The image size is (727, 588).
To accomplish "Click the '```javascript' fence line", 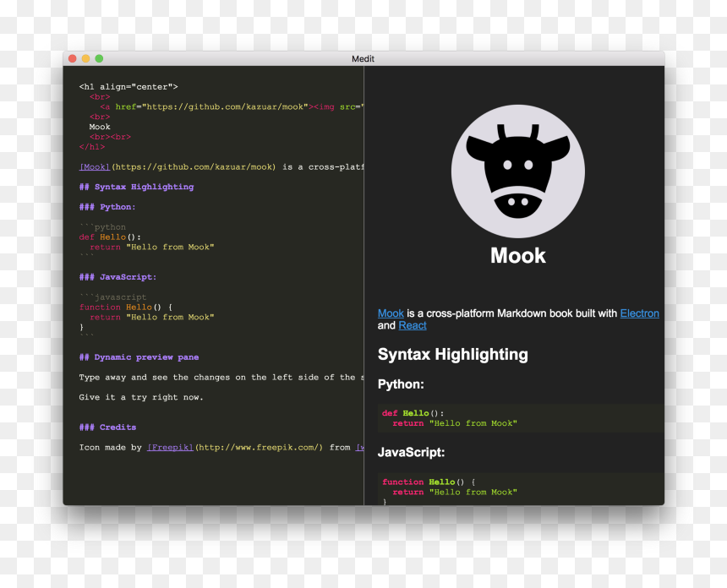I will point(112,297).
